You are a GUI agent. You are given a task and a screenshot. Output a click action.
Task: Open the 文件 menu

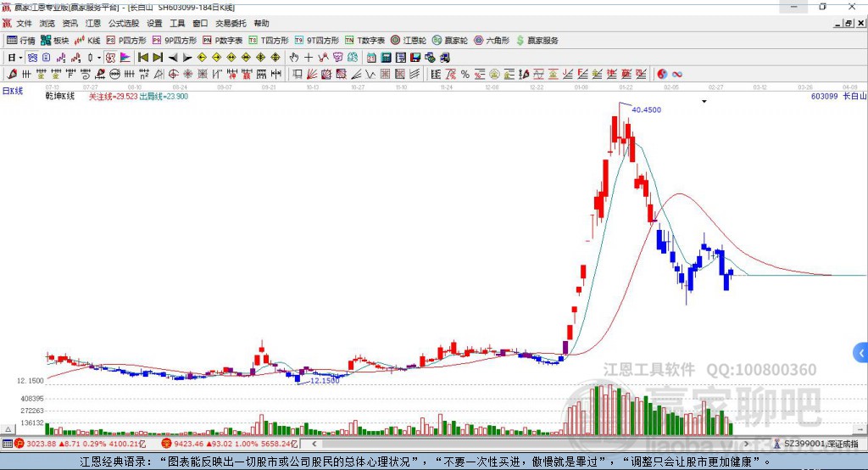click(25, 23)
